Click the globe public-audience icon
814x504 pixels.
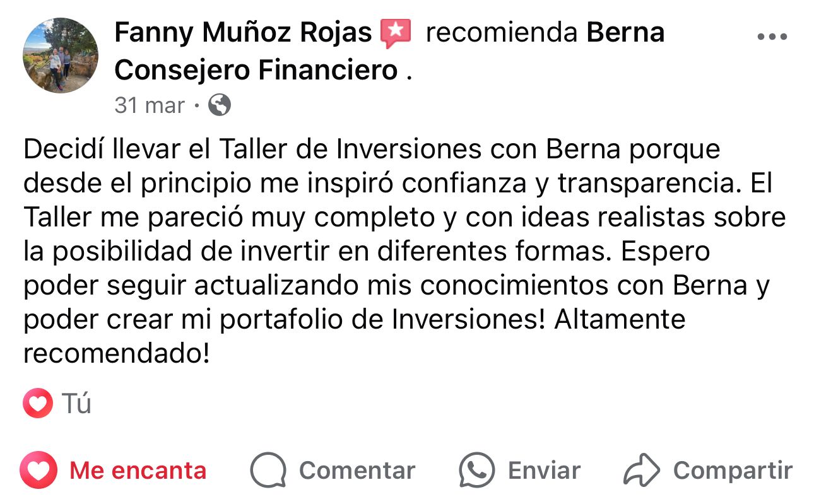pos(219,105)
